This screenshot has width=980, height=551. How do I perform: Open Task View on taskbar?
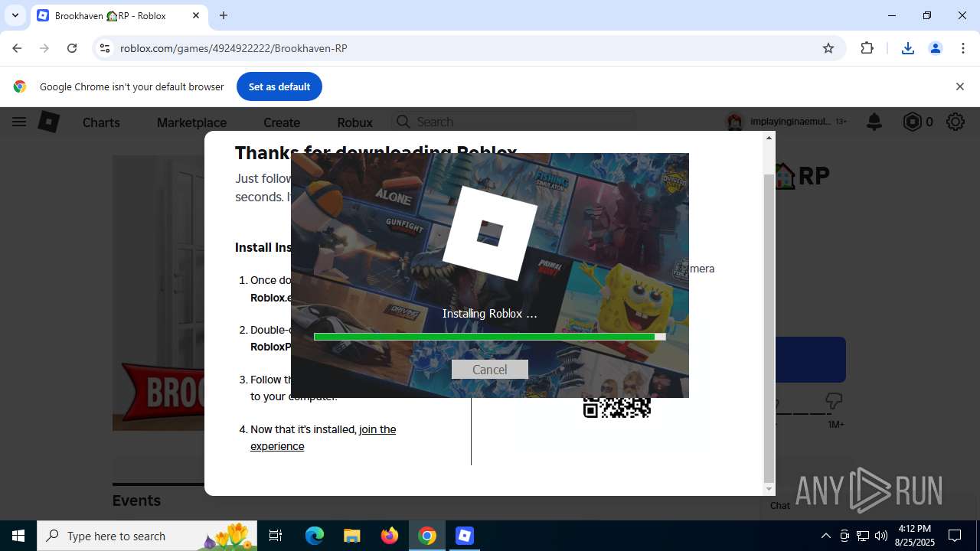click(x=276, y=536)
